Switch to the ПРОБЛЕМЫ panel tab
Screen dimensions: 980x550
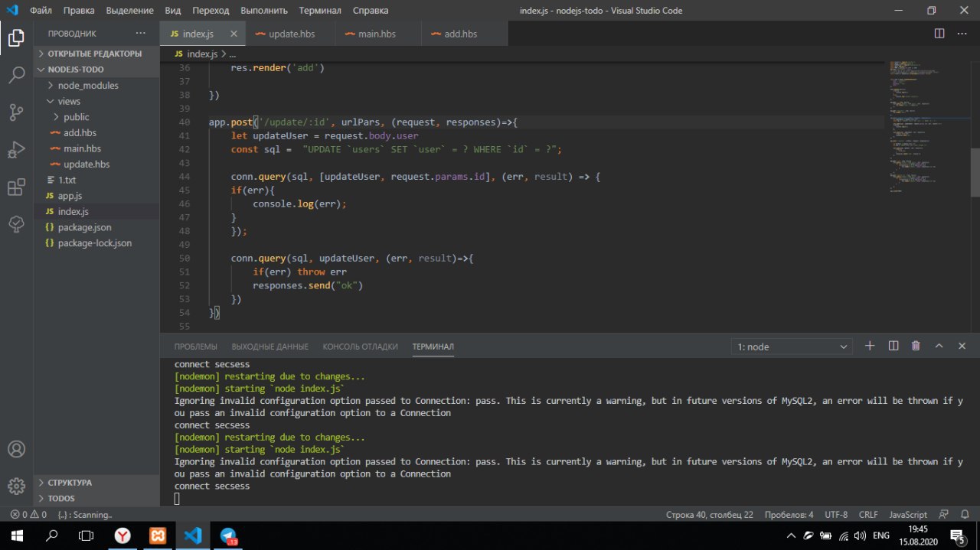tap(195, 347)
